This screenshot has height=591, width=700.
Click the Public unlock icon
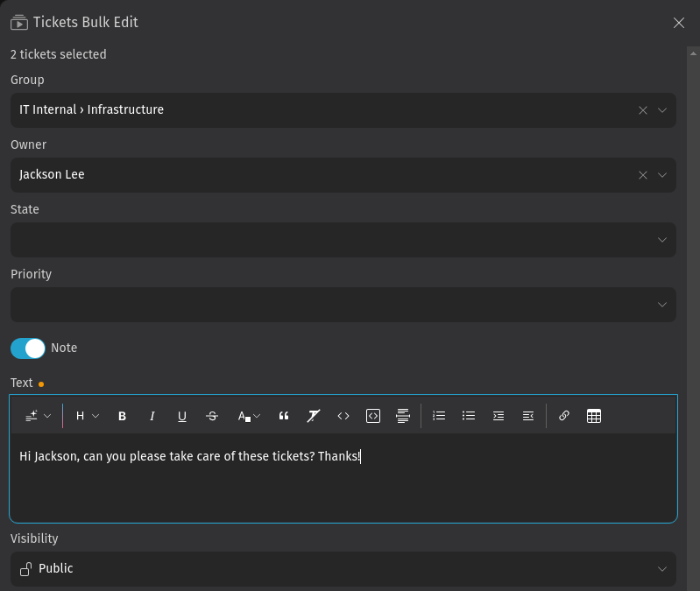26,569
